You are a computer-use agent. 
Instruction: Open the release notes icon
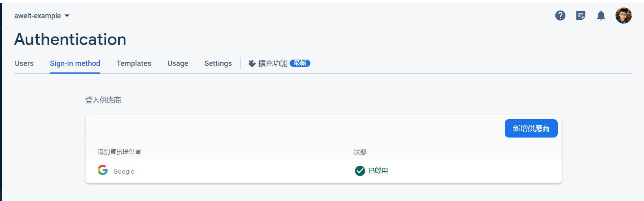point(580,15)
